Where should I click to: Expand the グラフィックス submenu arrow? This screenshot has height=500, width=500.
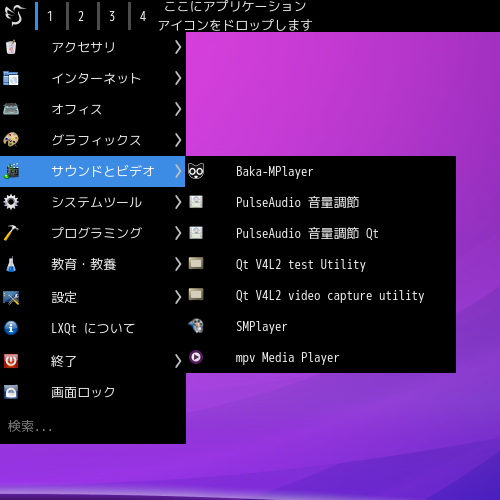click(x=178, y=140)
